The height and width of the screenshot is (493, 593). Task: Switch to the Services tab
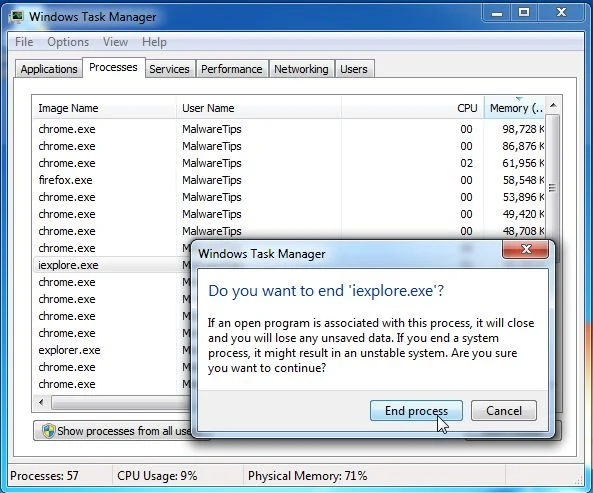point(169,69)
